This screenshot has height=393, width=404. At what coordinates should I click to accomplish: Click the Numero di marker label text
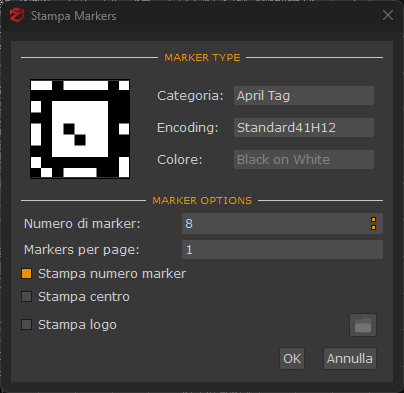point(82,224)
